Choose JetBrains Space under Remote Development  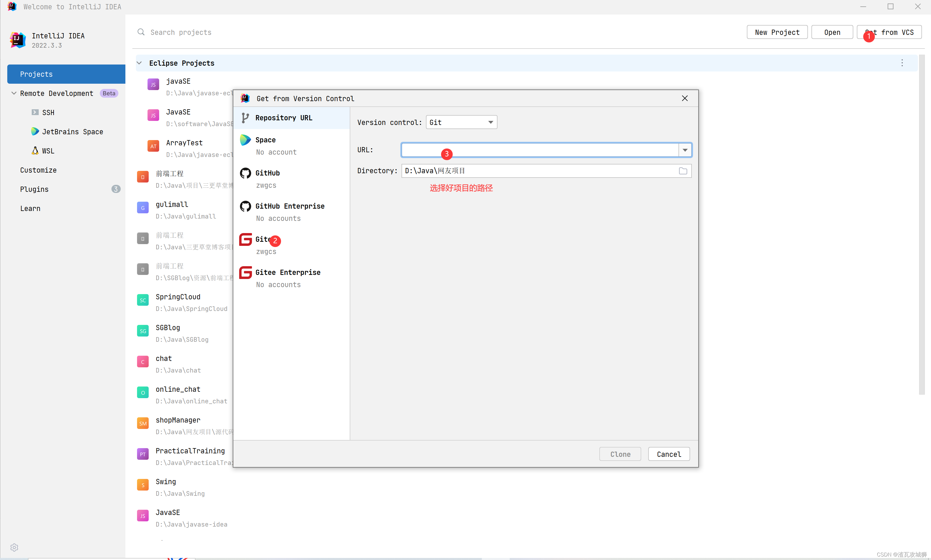point(72,132)
